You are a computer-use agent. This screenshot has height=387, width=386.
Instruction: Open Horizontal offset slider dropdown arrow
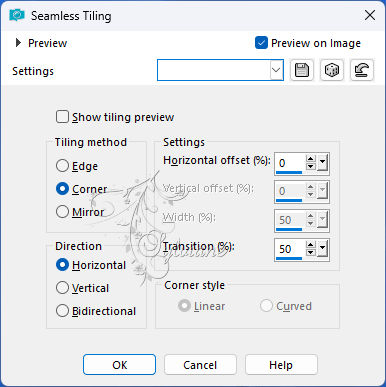click(x=322, y=163)
